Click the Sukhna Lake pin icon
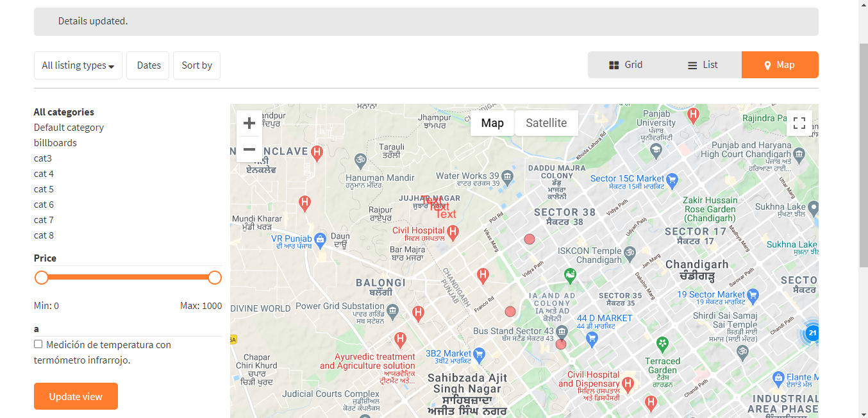 click(x=814, y=207)
